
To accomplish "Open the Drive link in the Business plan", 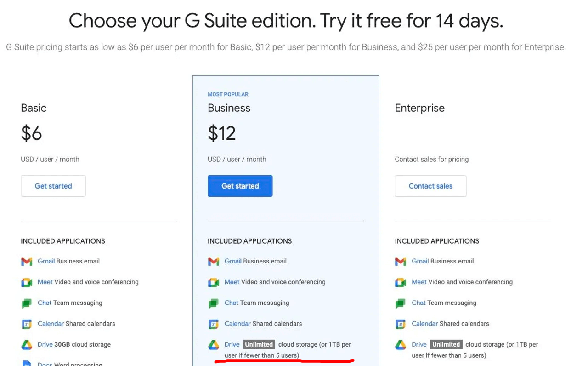I will coord(232,344).
